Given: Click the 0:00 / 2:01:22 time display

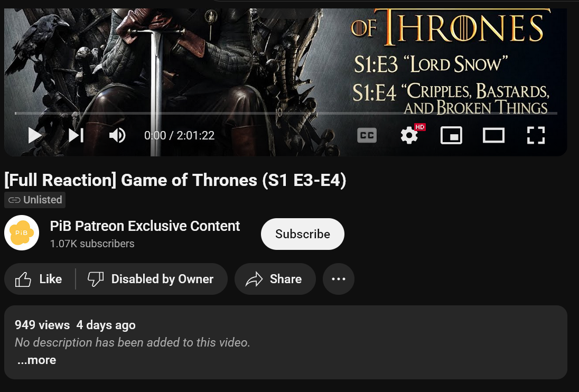Looking at the screenshot, I should (x=179, y=135).
